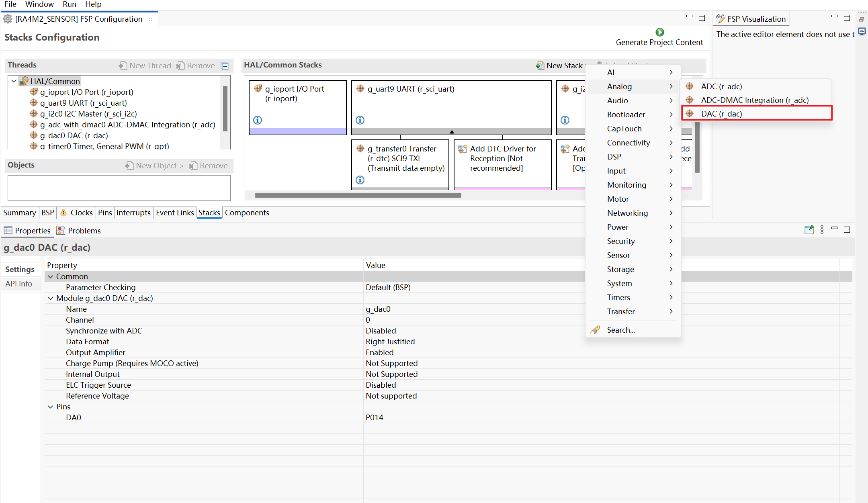Screen dimensions: 868x503
Task: Click the info icon in g_uart9 UART block
Action: click(x=360, y=120)
